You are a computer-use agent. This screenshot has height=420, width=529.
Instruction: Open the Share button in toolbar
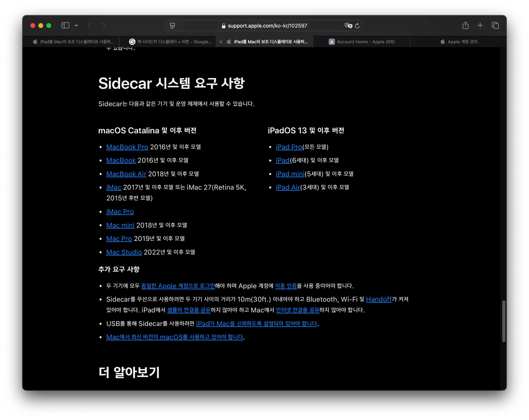point(465,26)
